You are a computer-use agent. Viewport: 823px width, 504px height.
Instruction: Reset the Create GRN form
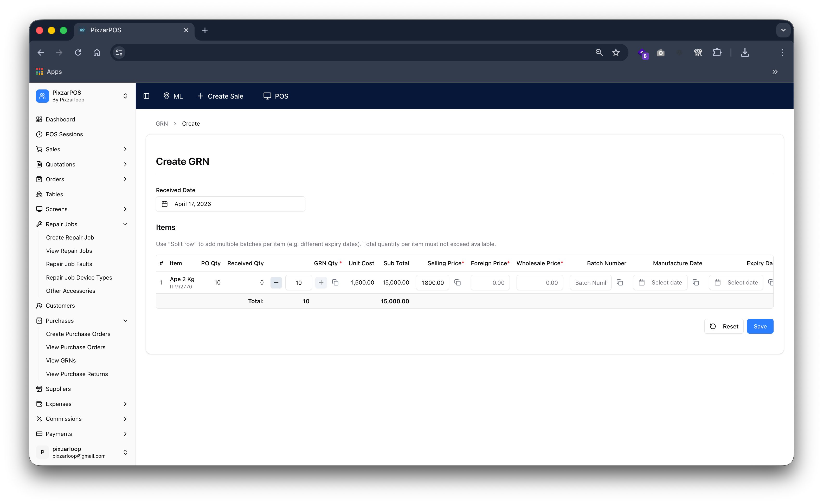tap(724, 326)
